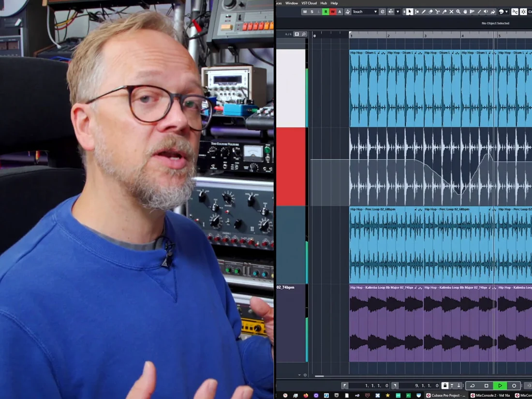Select Kalimba Loop Bb Major clip at bar 1
Viewport: 532px width, 399px height.
386,323
